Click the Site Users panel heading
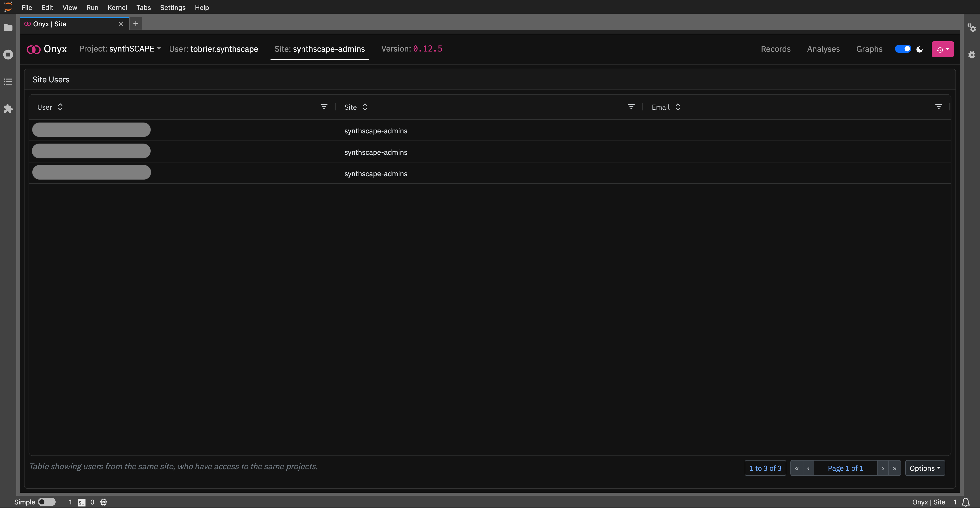The height and width of the screenshot is (508, 980). pyautogui.click(x=51, y=80)
